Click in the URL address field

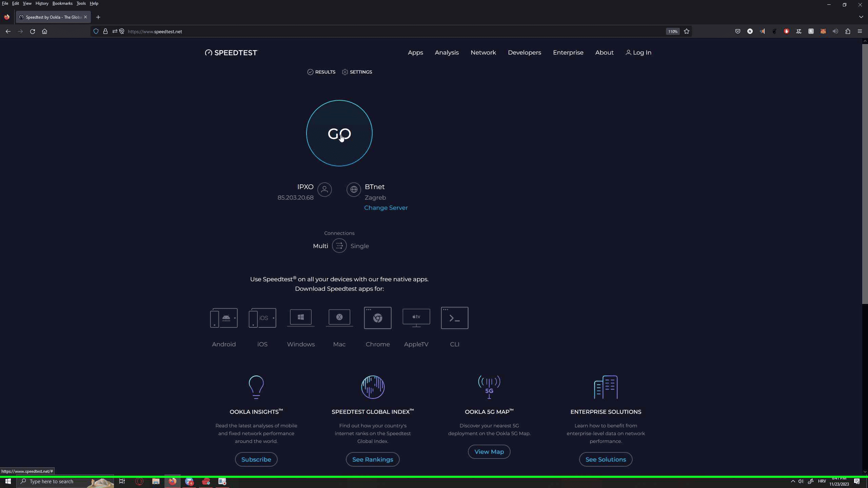(x=373, y=32)
